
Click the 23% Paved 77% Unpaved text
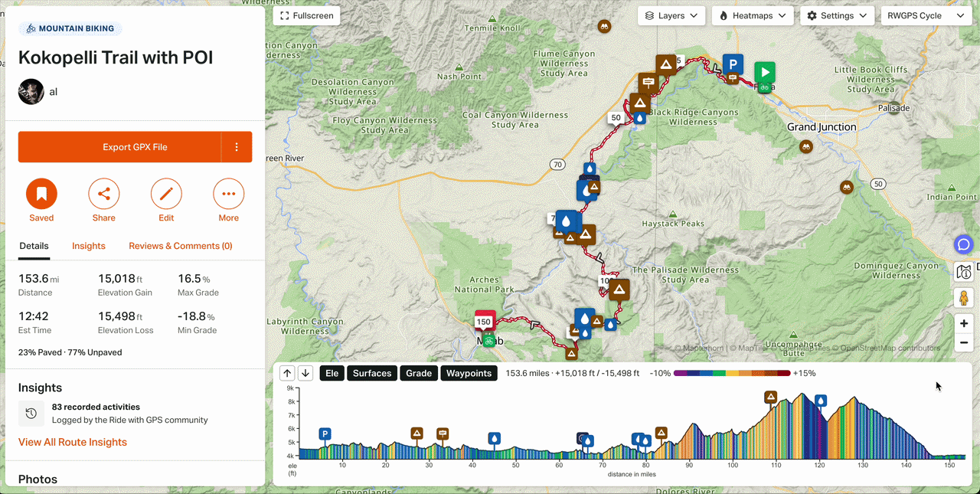point(70,352)
